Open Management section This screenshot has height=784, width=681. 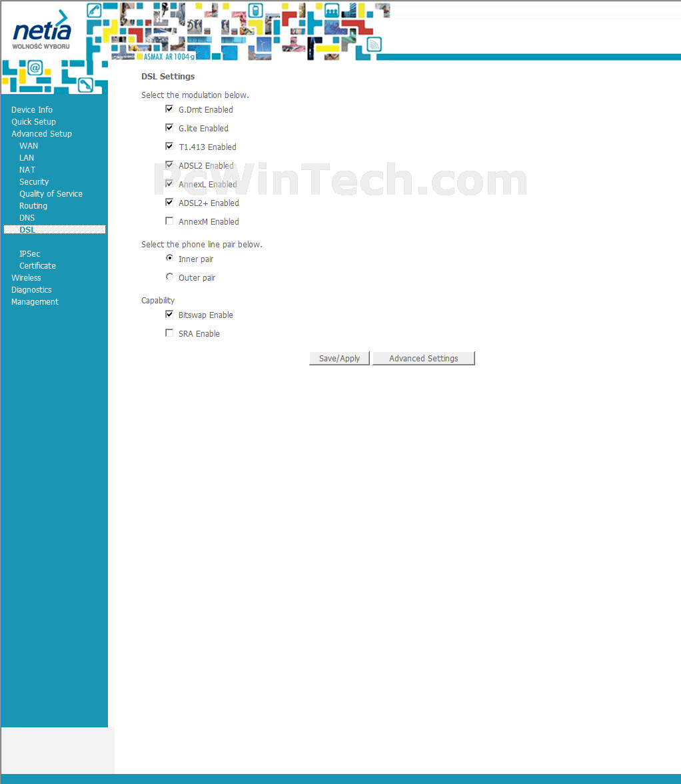pyautogui.click(x=35, y=301)
